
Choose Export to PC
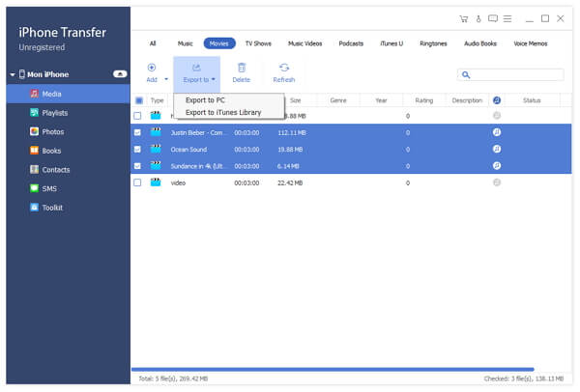coord(205,100)
